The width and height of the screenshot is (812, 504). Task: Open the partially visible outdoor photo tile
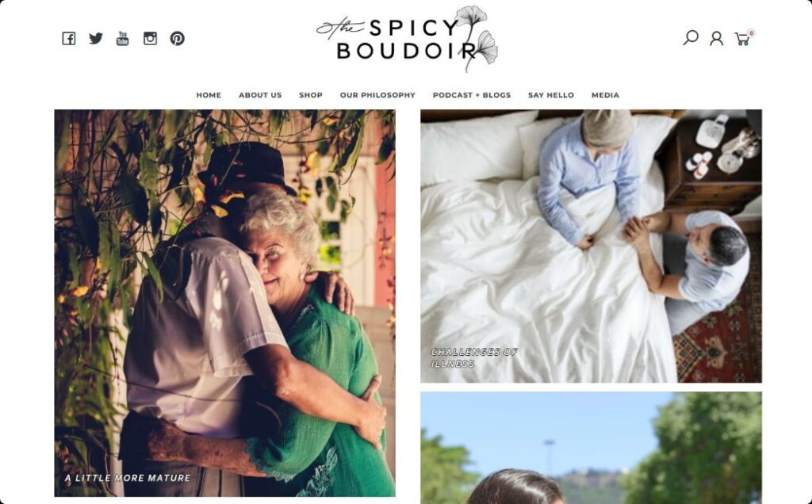click(x=591, y=448)
